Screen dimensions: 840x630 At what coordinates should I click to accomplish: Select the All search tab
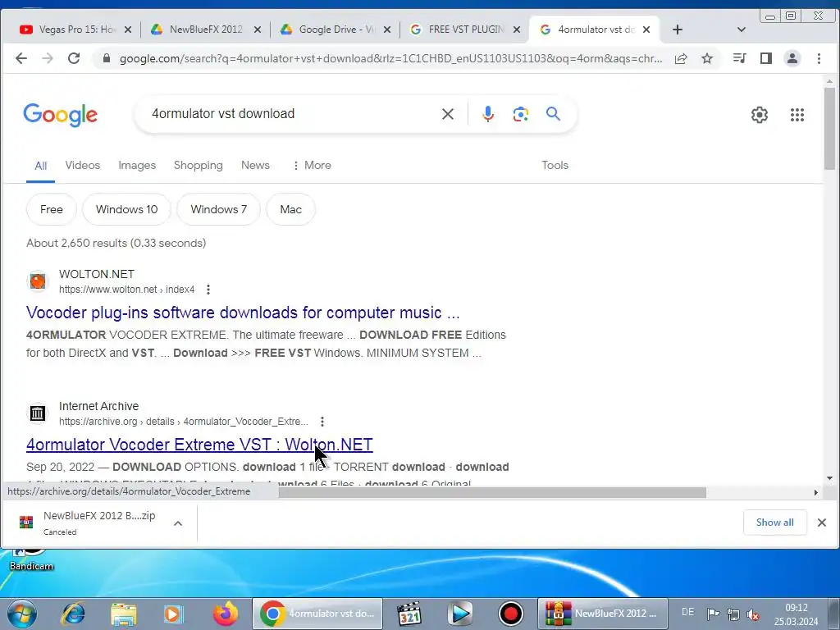(41, 166)
